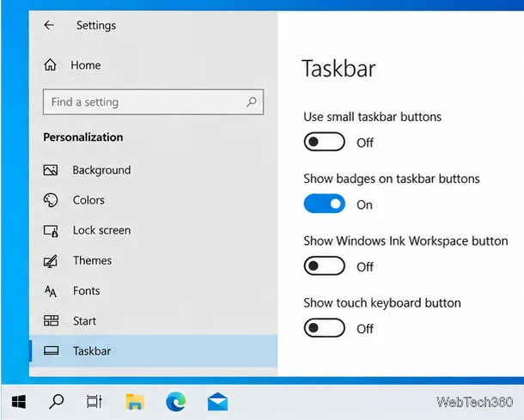Focus the Find a setting search box
The height and width of the screenshot is (420, 524).
coord(154,102)
